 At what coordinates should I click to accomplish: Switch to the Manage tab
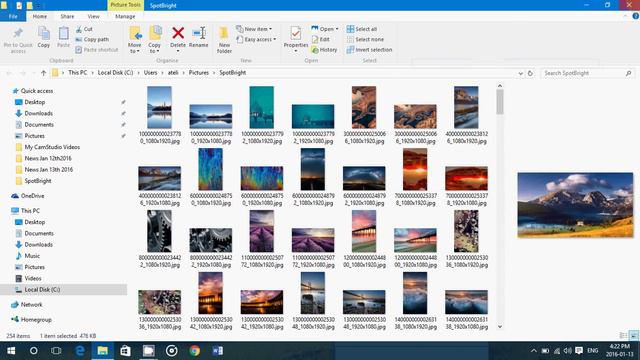pyautogui.click(x=125, y=16)
